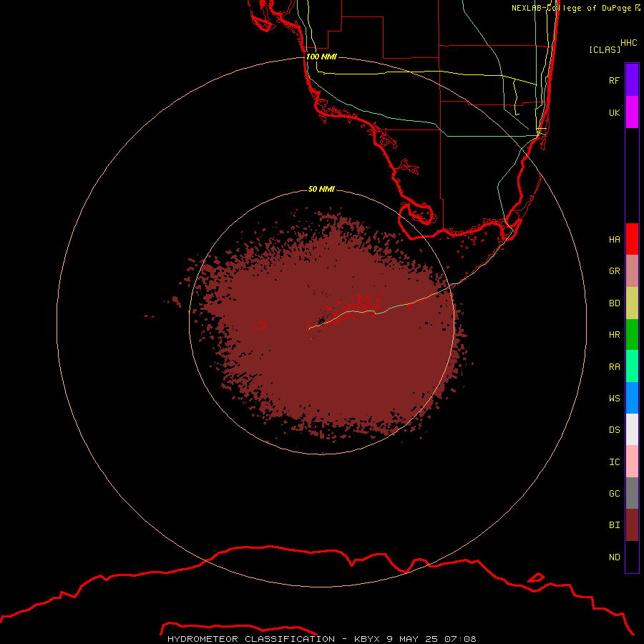This screenshot has width=644, height=644.
Task: Click the BI dark-red legend swatch
Action: [x=632, y=525]
